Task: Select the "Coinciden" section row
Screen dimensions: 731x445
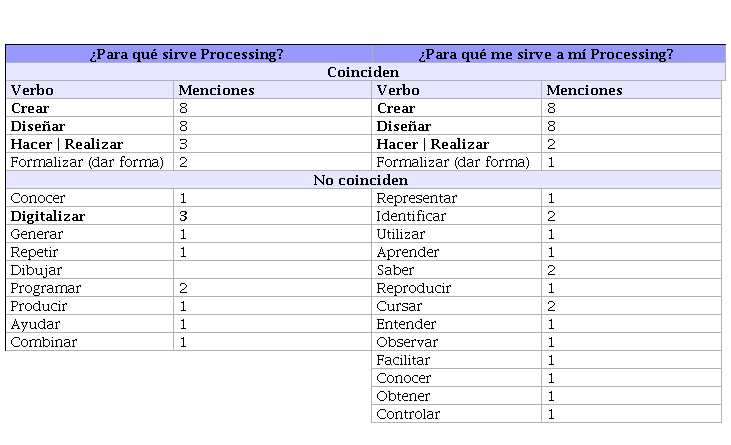Action: point(363,72)
